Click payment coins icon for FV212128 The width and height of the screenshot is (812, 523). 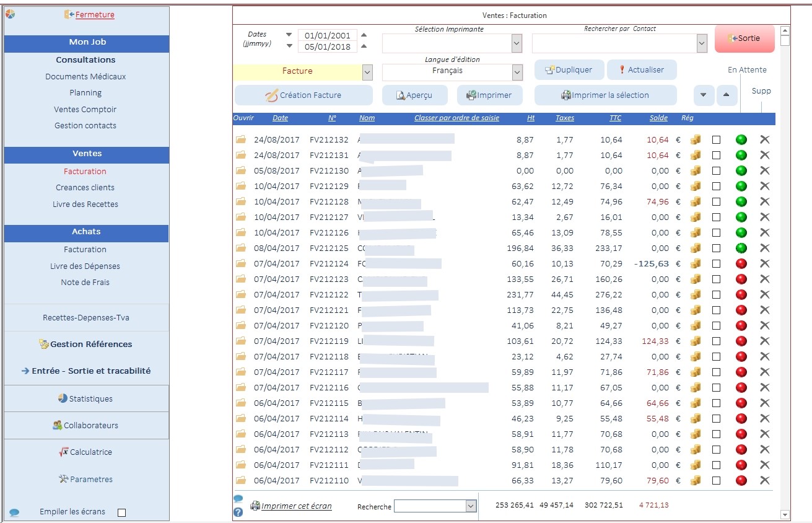[696, 201]
